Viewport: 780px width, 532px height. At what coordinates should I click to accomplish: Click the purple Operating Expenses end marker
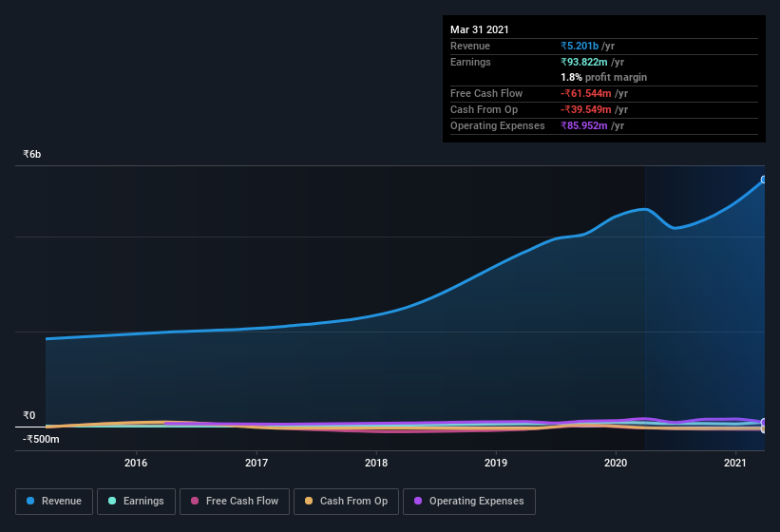coord(764,422)
